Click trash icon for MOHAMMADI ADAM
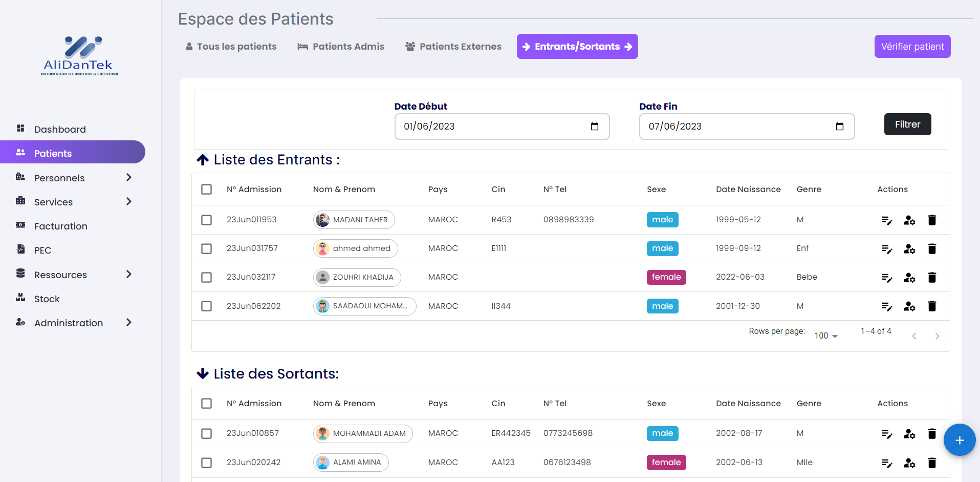This screenshot has width=980, height=482. coord(932,434)
